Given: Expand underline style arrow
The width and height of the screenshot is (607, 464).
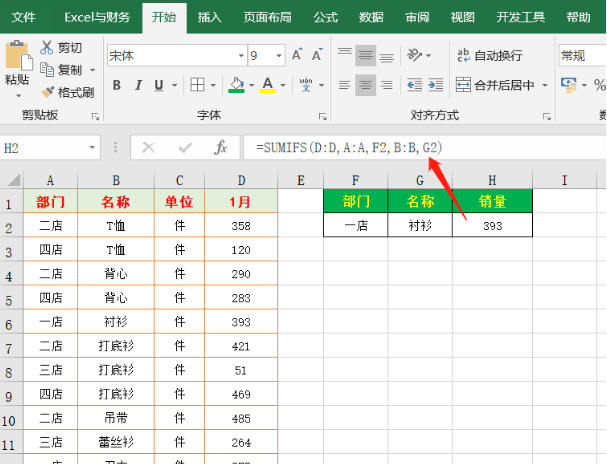Looking at the screenshot, I should (175, 85).
